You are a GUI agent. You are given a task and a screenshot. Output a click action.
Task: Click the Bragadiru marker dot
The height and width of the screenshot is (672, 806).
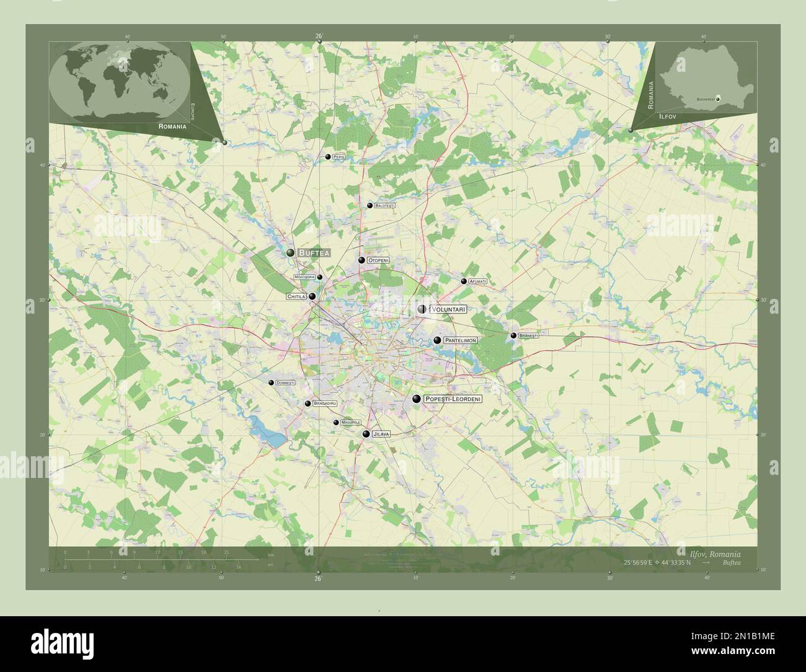click(x=308, y=404)
